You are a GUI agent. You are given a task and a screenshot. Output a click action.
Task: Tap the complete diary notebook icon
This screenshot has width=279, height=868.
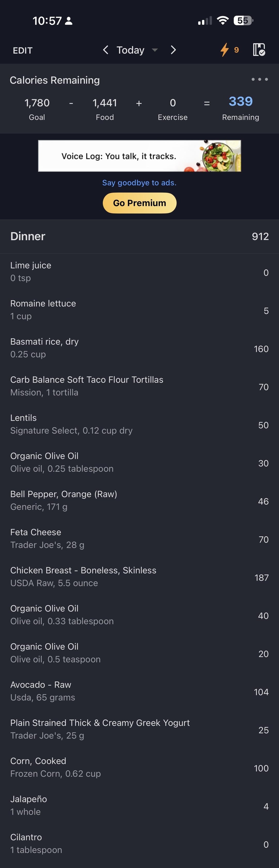[x=259, y=50]
